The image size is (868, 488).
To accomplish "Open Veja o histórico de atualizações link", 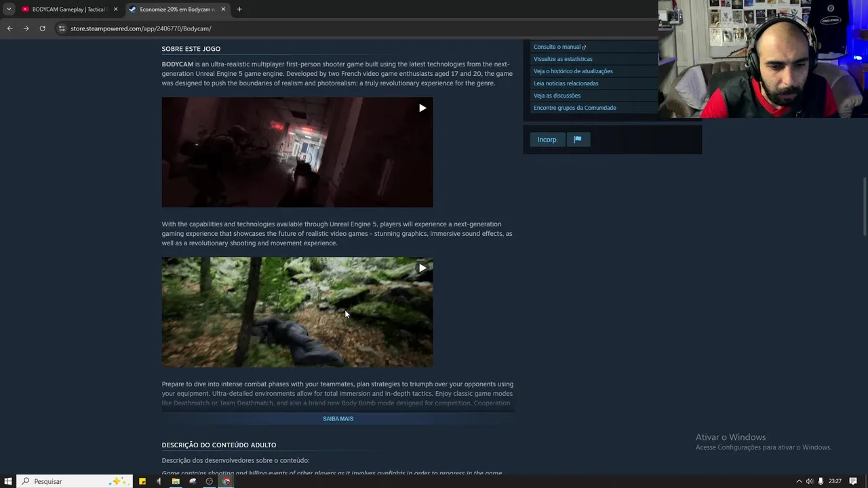I will point(573,71).
